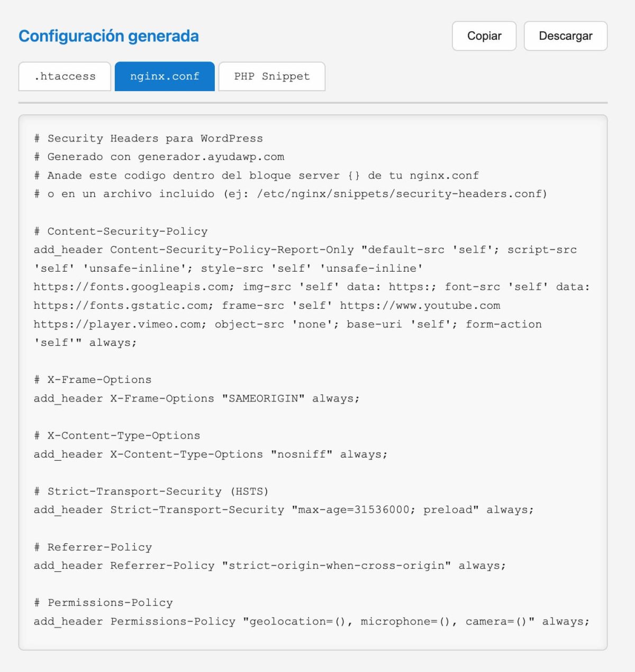The height and width of the screenshot is (672, 635).
Task: Click the '# Permissions-Policy' comment
Action: click(x=103, y=603)
